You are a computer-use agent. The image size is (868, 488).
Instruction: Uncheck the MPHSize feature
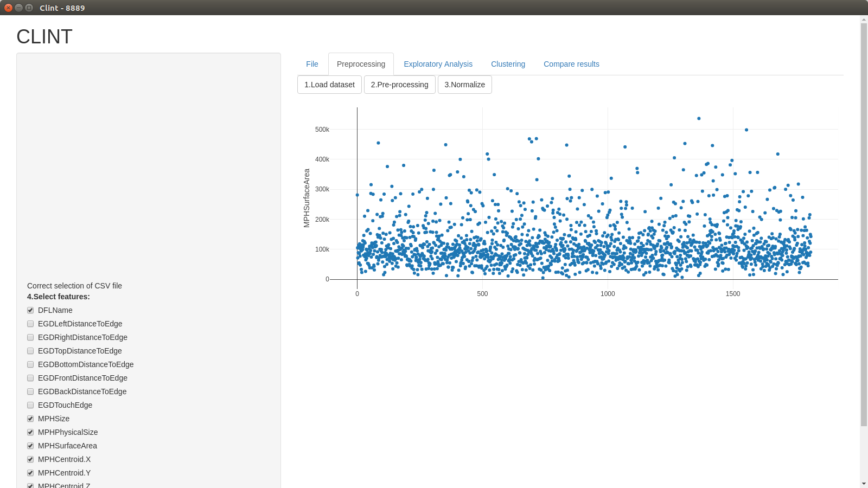(30, 419)
